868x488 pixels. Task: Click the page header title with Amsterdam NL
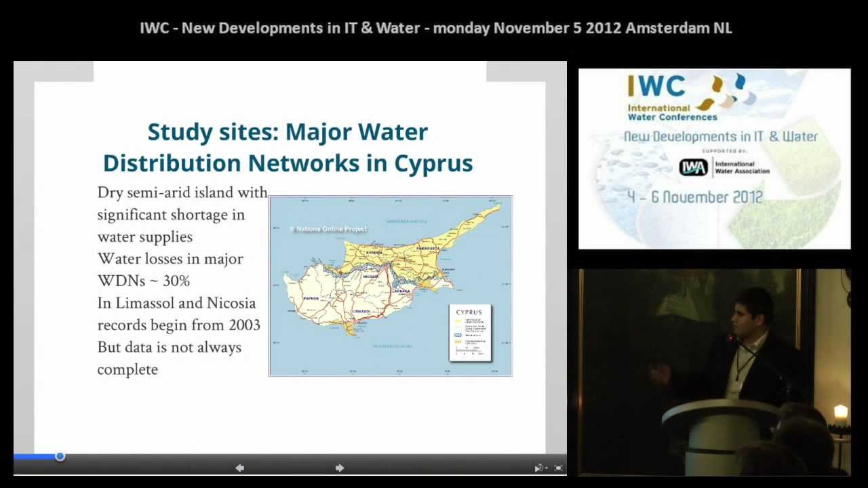[x=436, y=28]
